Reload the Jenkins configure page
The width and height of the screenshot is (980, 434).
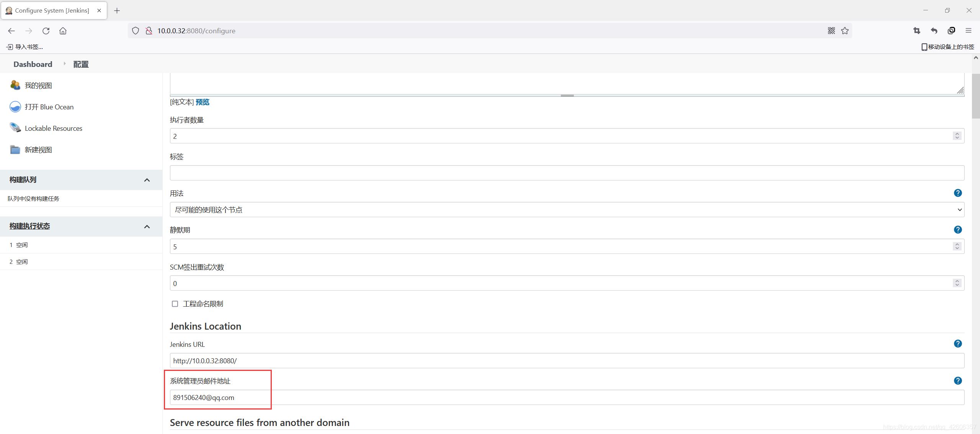[46, 31]
